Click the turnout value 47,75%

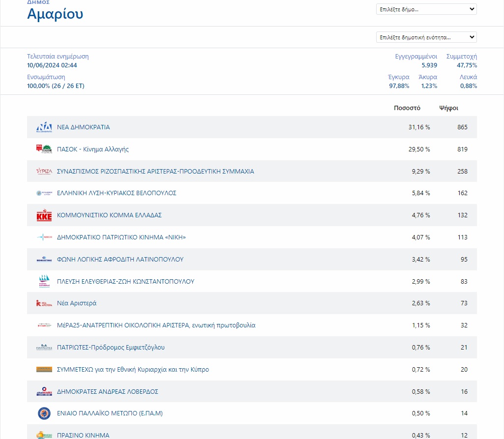(467, 65)
